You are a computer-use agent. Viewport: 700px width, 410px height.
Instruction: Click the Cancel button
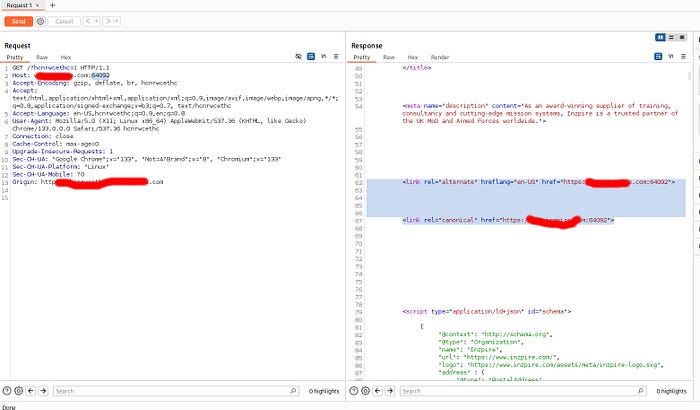[64, 21]
